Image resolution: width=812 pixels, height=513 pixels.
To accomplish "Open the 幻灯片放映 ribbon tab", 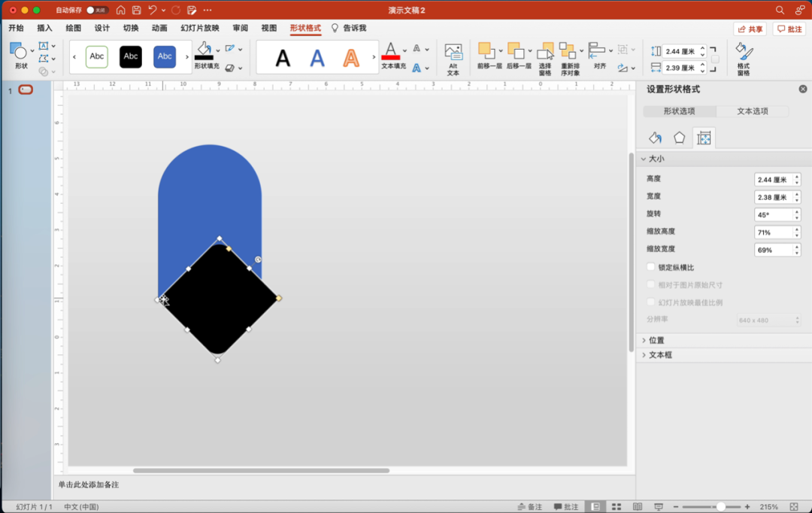I will coord(200,28).
